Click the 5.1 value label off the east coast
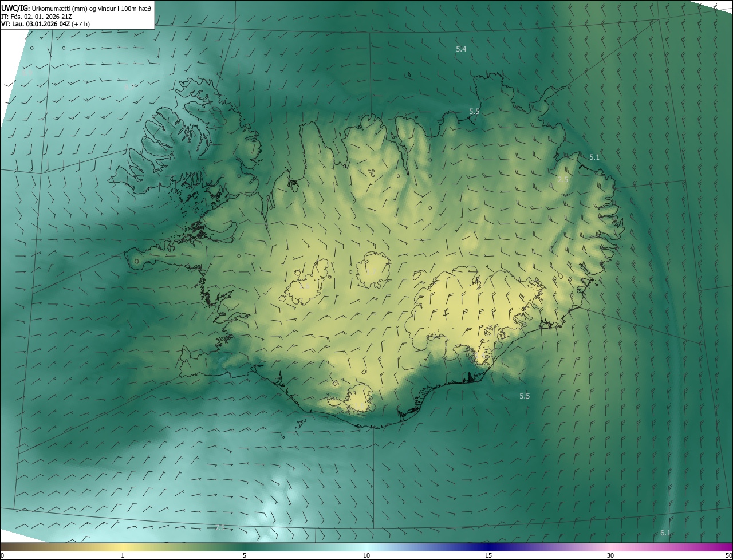The width and height of the screenshot is (733, 560). [x=594, y=157]
